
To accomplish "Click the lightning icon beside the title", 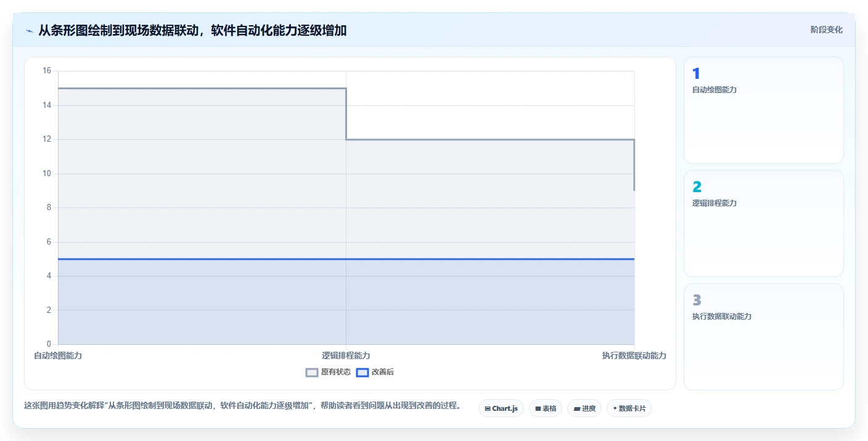I will [x=29, y=30].
